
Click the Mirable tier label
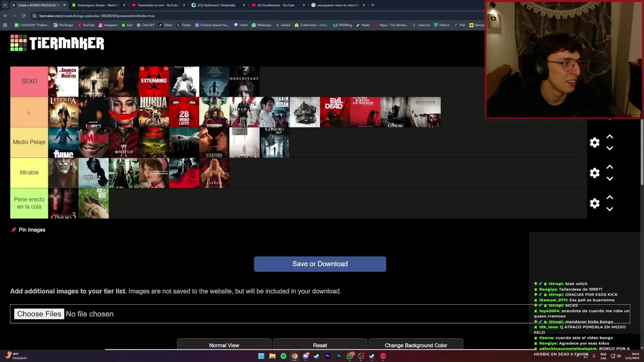(29, 172)
